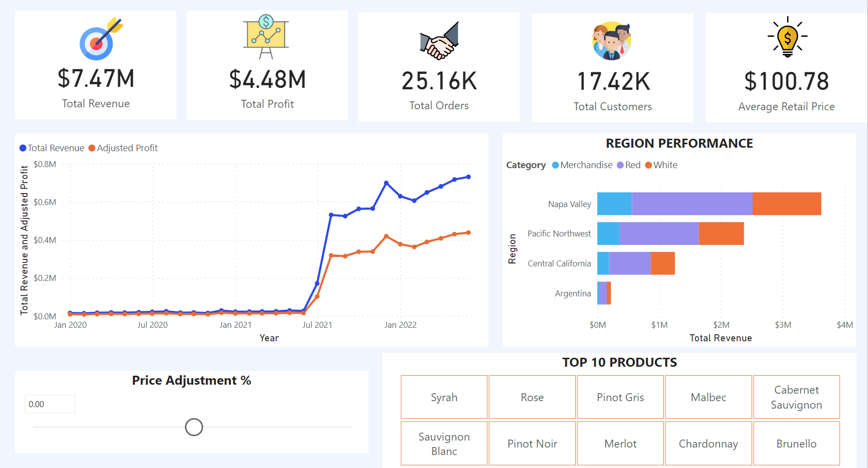Click the $7.47M Total Revenue value
Viewport: 868px width, 468px height.
tap(96, 78)
